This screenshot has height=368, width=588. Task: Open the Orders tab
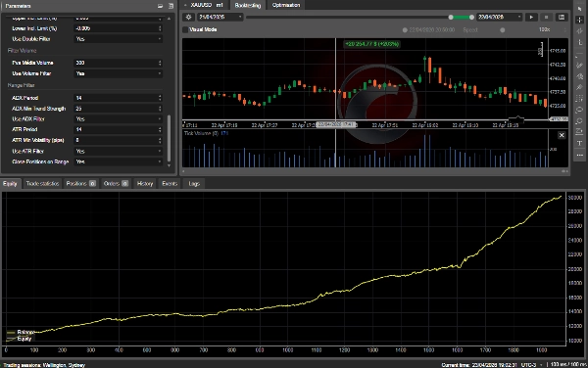[x=116, y=183]
